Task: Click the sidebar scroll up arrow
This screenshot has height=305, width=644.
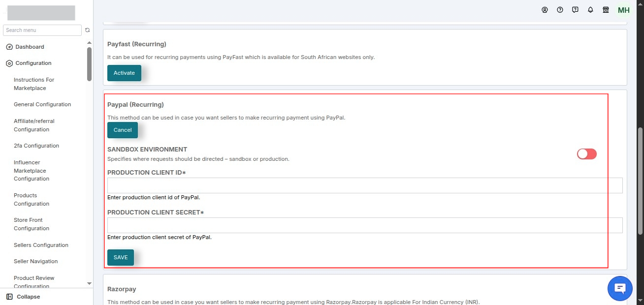Action: coord(89,43)
